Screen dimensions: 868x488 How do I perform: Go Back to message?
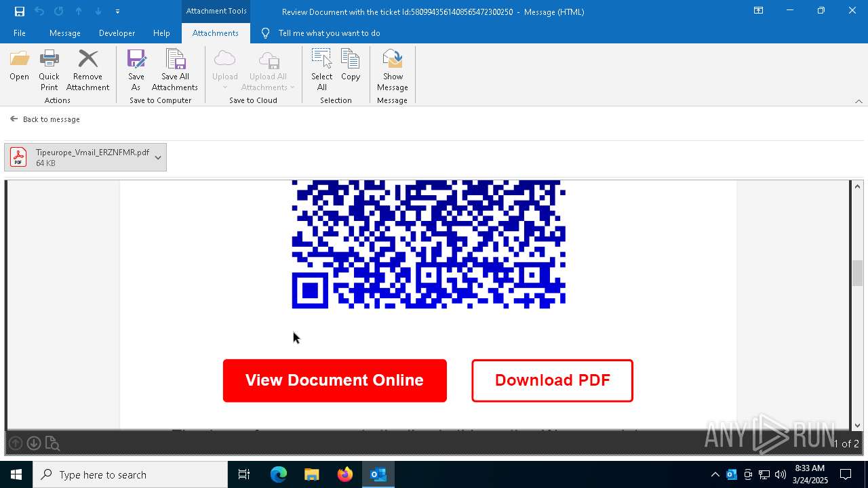45,119
